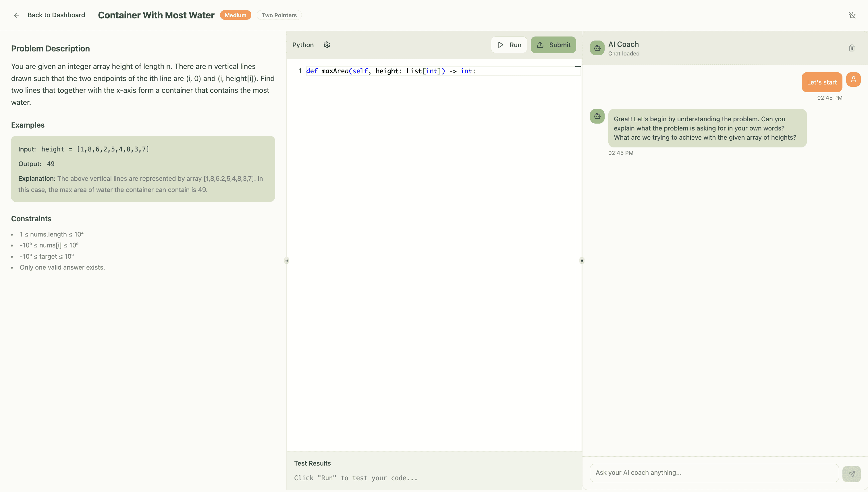Grab the resize handle beside chat panel

point(582,260)
